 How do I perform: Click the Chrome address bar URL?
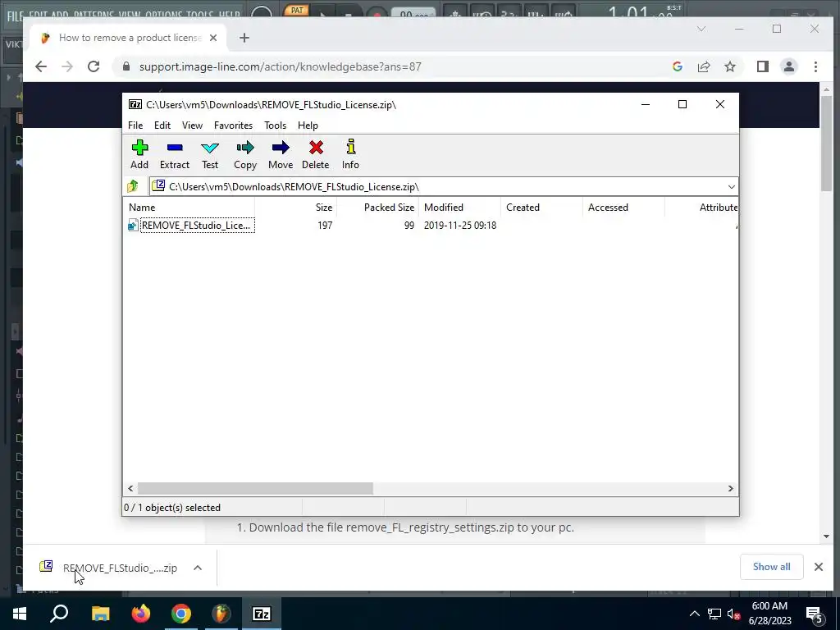[x=281, y=67]
